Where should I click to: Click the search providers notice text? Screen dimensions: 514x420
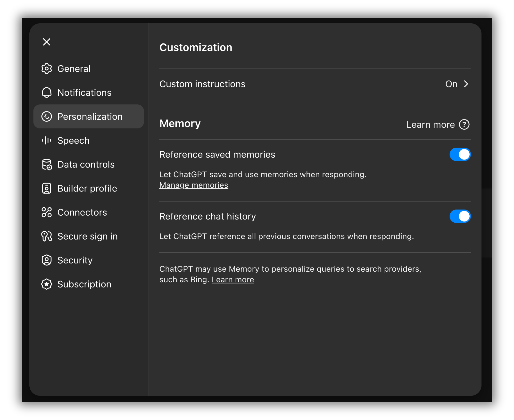290,274
